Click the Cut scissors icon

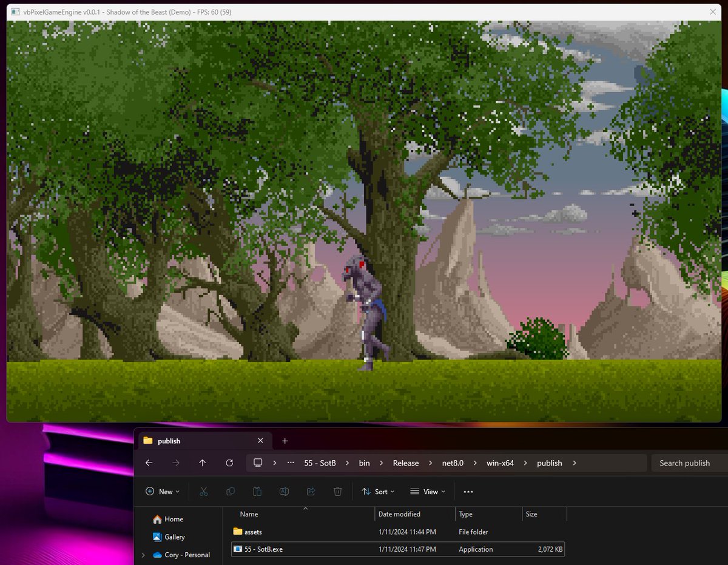click(x=204, y=492)
